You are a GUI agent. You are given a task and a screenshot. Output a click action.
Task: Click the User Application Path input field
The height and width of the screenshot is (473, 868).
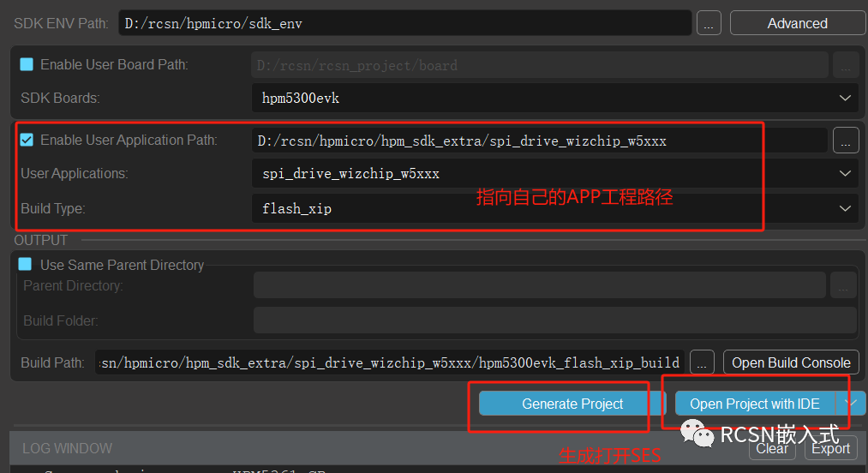pos(540,141)
